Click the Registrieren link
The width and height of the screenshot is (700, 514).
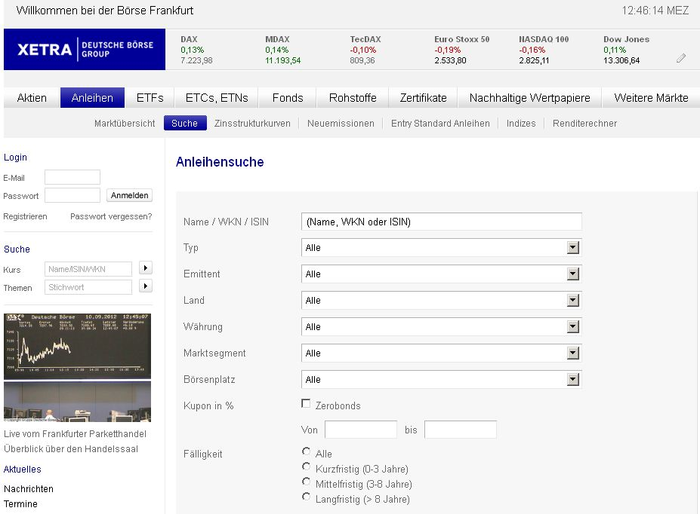click(25, 217)
